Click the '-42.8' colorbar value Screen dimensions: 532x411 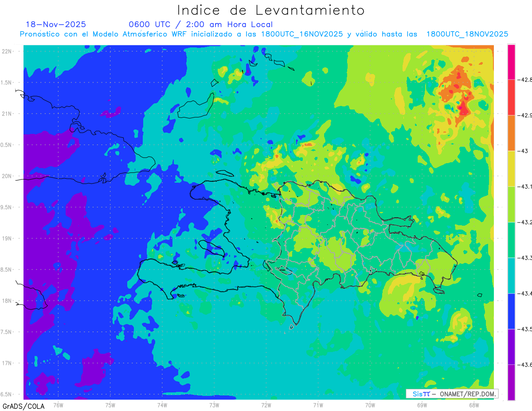(524, 80)
